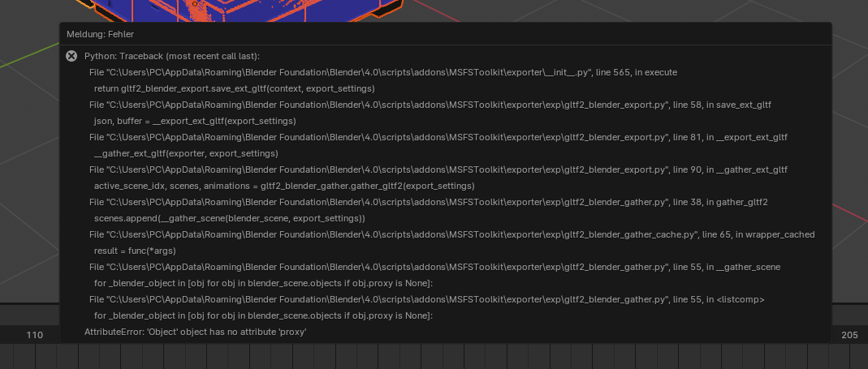The height and width of the screenshot is (369, 868).
Task: Click the traceback line with 'line 81, in __export_ext_gltf'
Action: pos(438,137)
